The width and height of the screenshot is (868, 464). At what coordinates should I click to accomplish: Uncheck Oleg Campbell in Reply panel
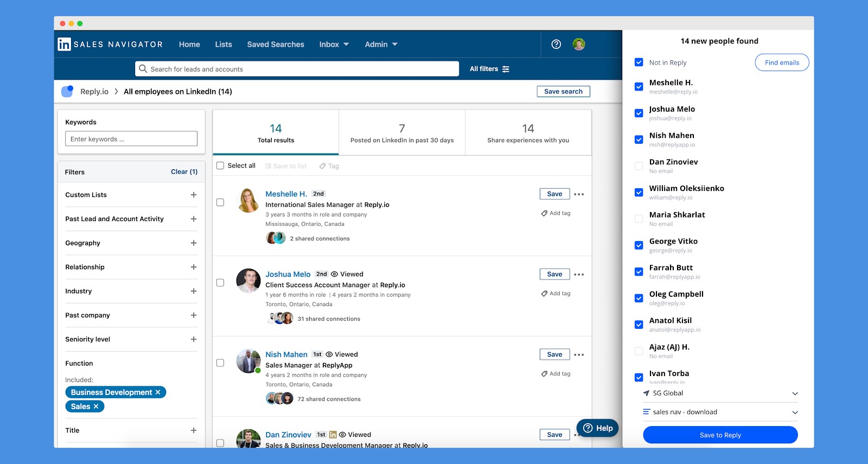coord(639,298)
